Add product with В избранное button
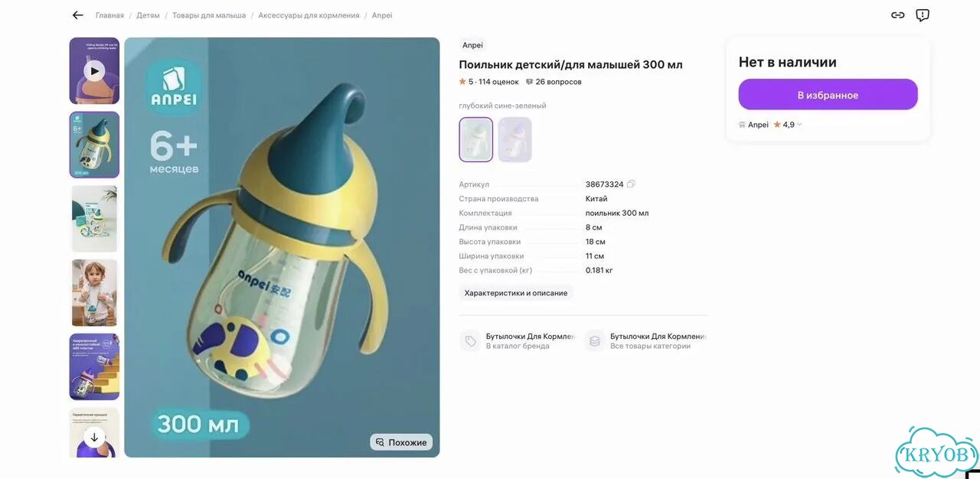Viewport: 980px width, 479px height. tap(828, 95)
